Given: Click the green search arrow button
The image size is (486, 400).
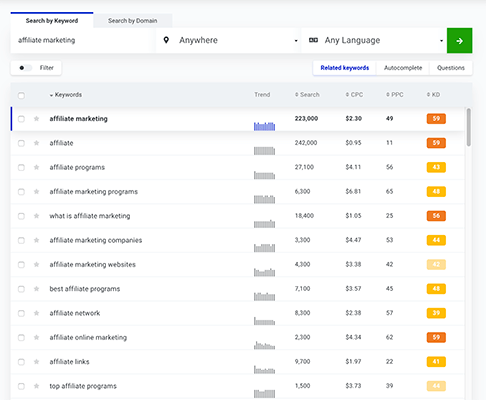Looking at the screenshot, I should tap(459, 41).
